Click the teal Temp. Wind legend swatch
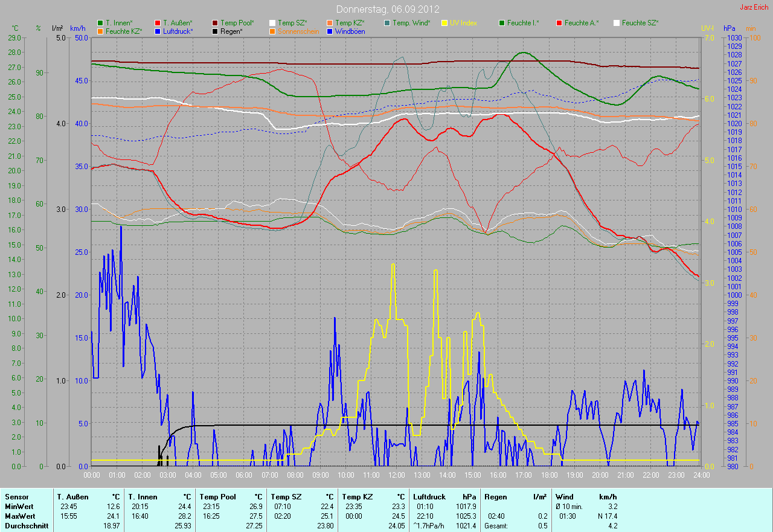This screenshot has height=532, width=773. coord(387,23)
